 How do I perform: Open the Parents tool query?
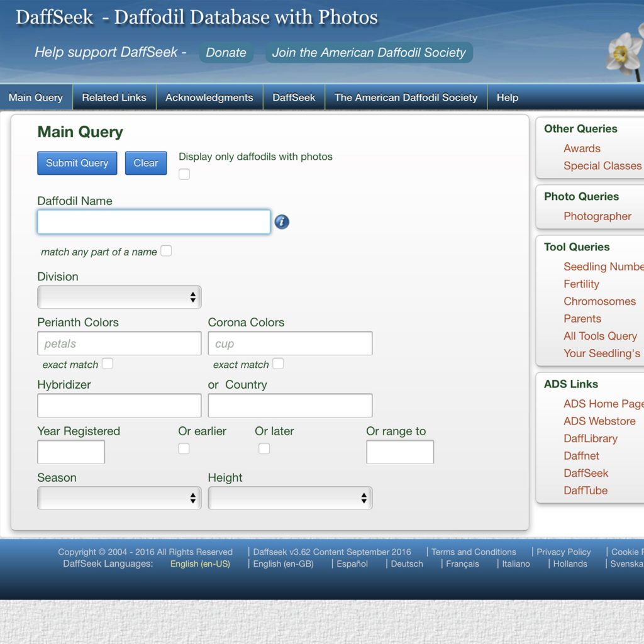click(582, 318)
